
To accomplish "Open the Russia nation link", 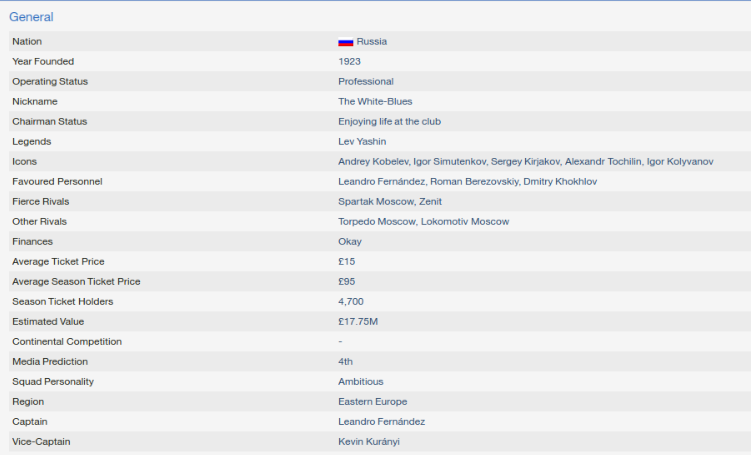I will coord(371,42).
